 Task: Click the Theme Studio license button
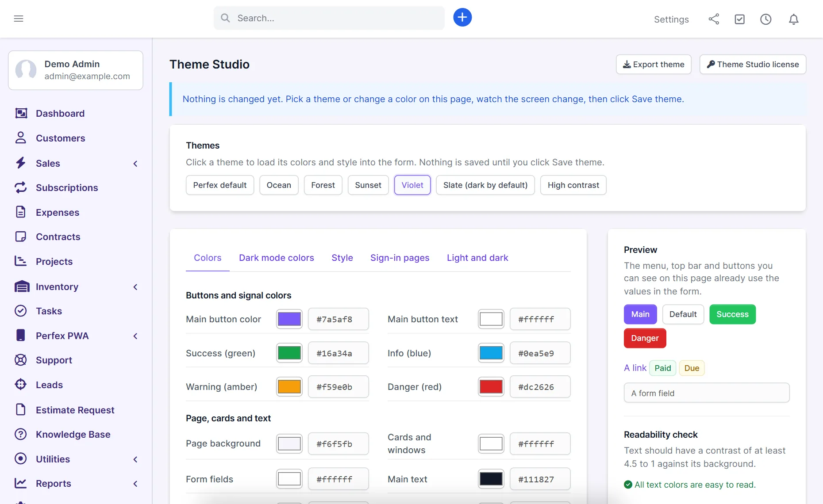click(753, 65)
